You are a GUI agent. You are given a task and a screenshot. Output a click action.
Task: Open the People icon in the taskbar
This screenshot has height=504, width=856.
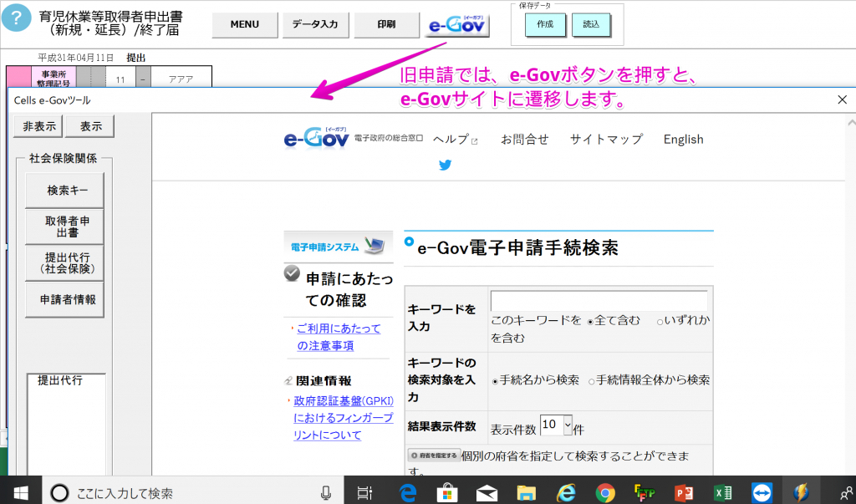(x=847, y=493)
